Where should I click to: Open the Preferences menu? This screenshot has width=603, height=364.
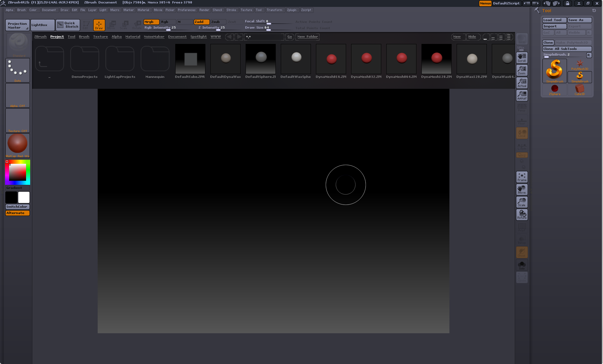186,10
